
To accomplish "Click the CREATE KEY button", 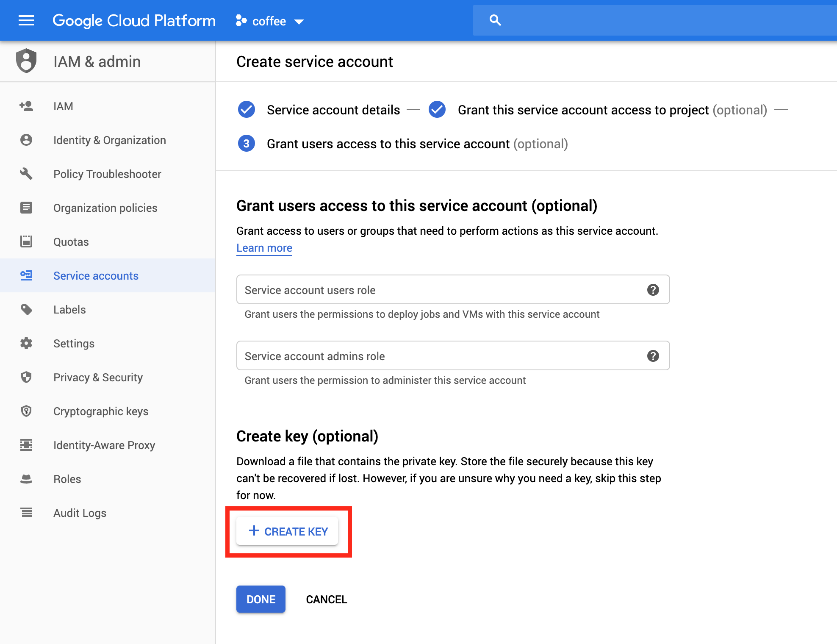I will (287, 531).
